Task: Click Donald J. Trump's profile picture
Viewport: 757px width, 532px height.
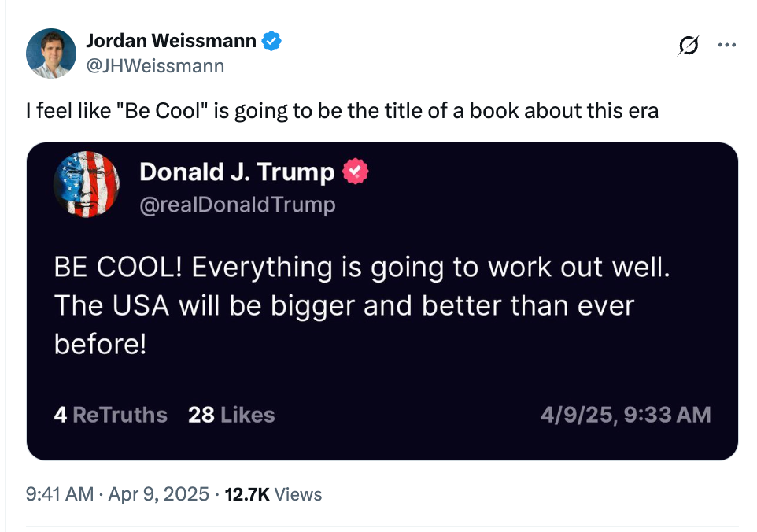Action: (87, 183)
